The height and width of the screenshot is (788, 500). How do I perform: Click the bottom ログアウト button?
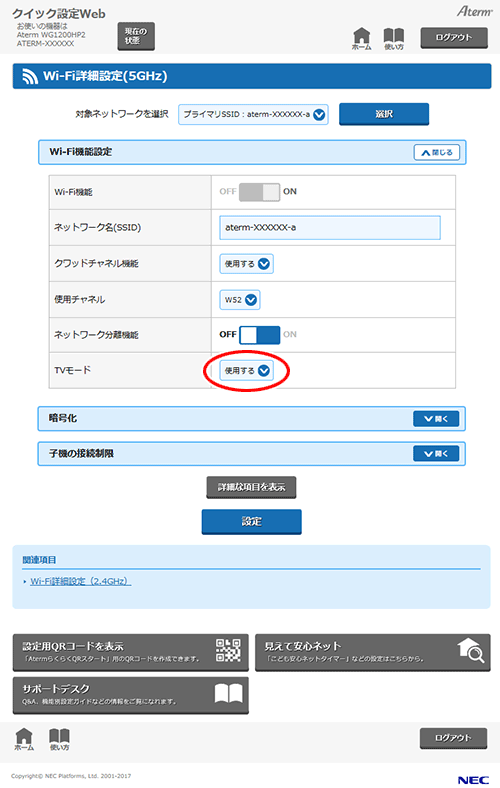point(453,738)
